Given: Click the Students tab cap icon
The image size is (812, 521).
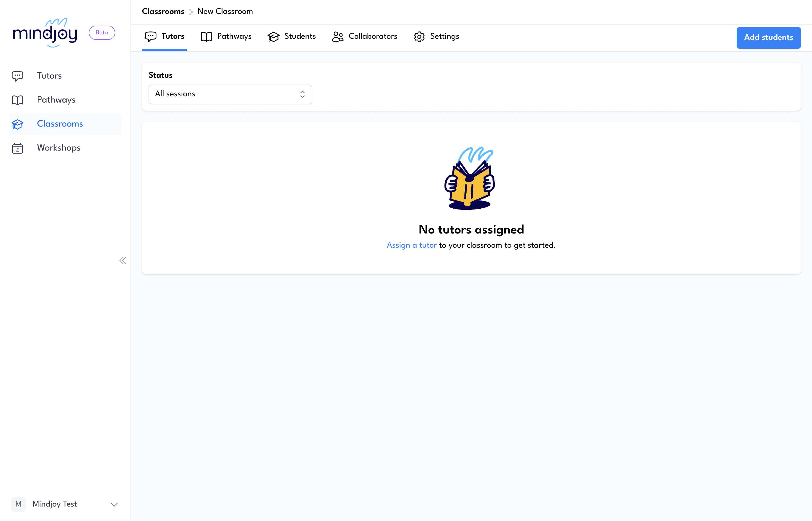Looking at the screenshot, I should (x=273, y=37).
